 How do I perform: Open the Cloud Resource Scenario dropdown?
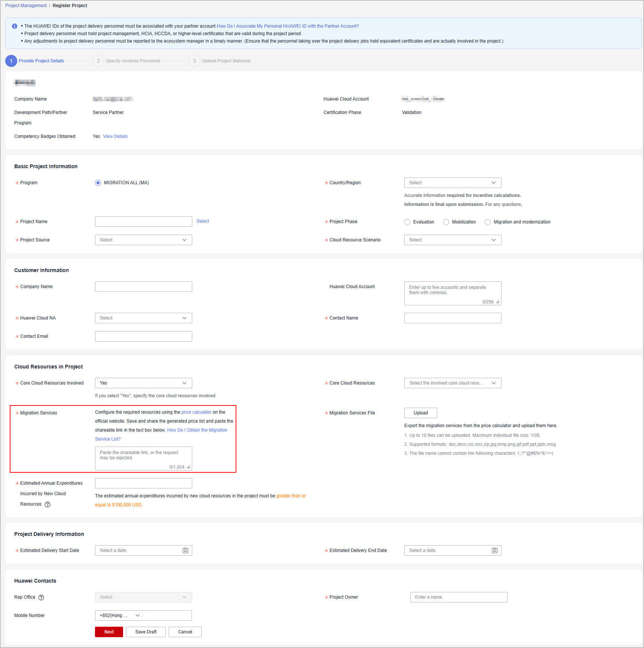click(x=453, y=240)
